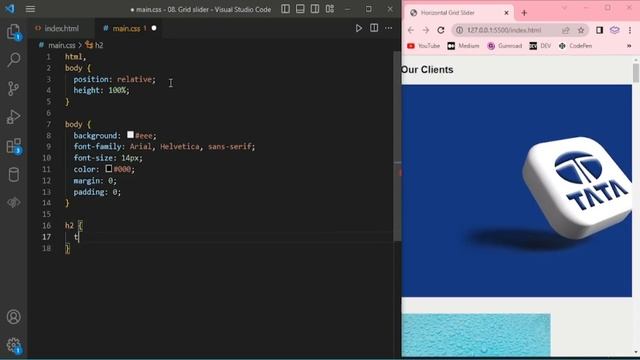Click the Our Clients heading
The height and width of the screenshot is (360, 640).
(x=427, y=70)
